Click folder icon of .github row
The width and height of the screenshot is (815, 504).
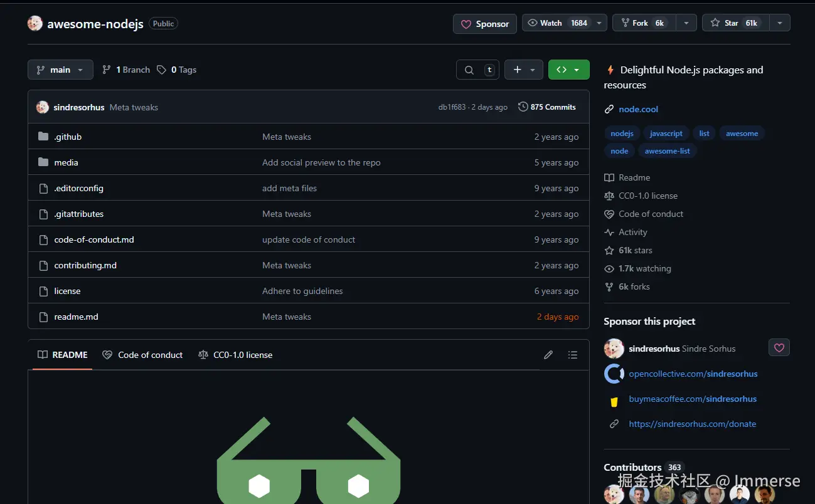click(43, 137)
